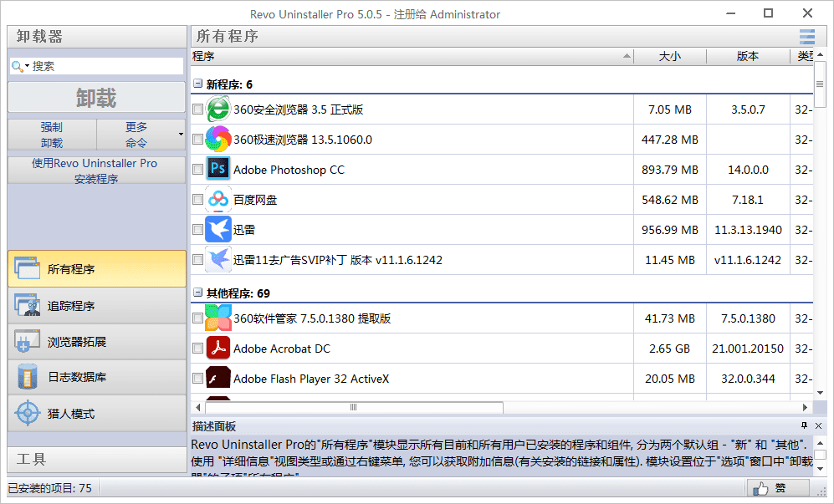Sort by the 程序 column header
The image size is (834, 504).
click(412, 56)
